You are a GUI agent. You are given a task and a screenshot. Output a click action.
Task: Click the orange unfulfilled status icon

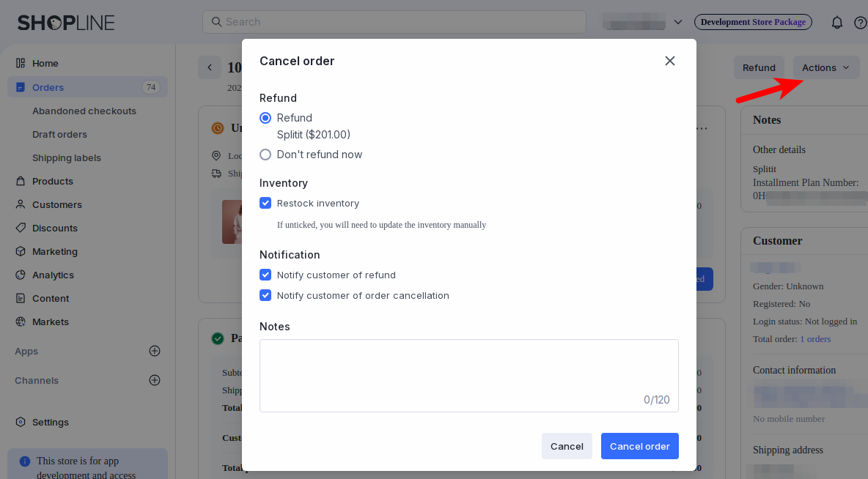(218, 128)
